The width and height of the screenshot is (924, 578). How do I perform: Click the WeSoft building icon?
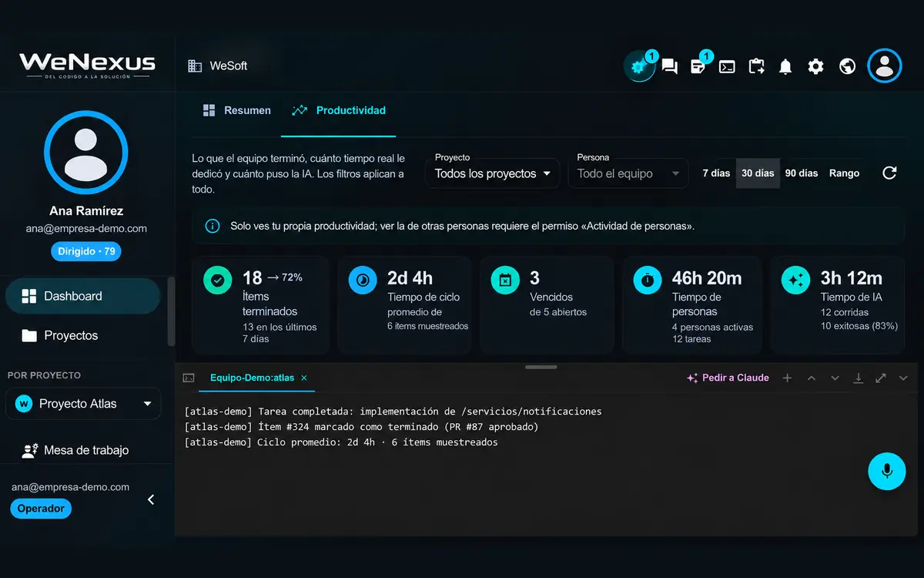[195, 66]
